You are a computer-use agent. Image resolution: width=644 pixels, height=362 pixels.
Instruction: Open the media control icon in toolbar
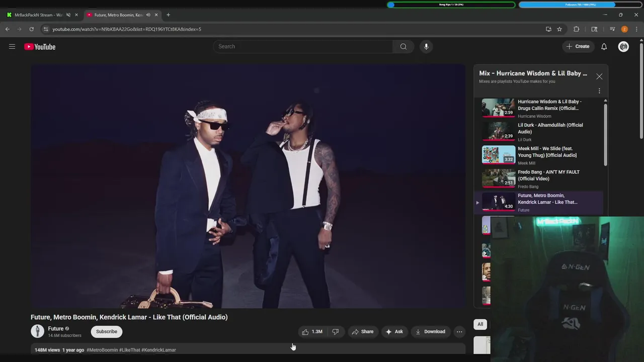(612, 29)
